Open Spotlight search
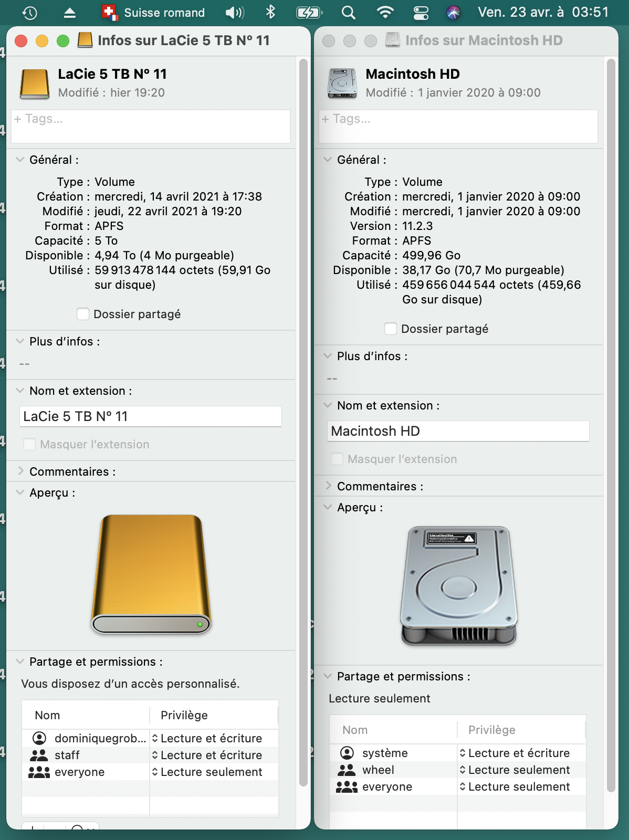The image size is (629, 840). click(x=348, y=13)
